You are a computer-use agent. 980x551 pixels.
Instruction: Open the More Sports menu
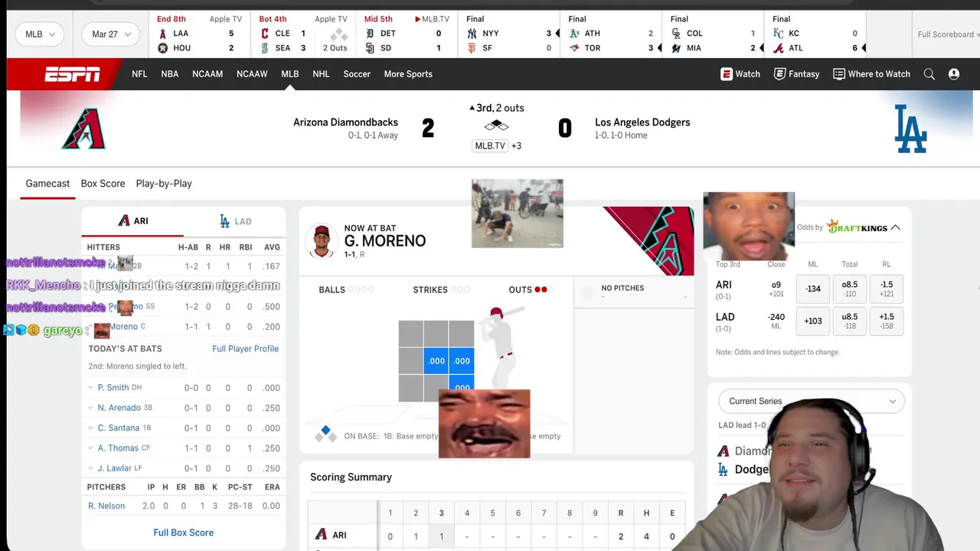tap(408, 74)
